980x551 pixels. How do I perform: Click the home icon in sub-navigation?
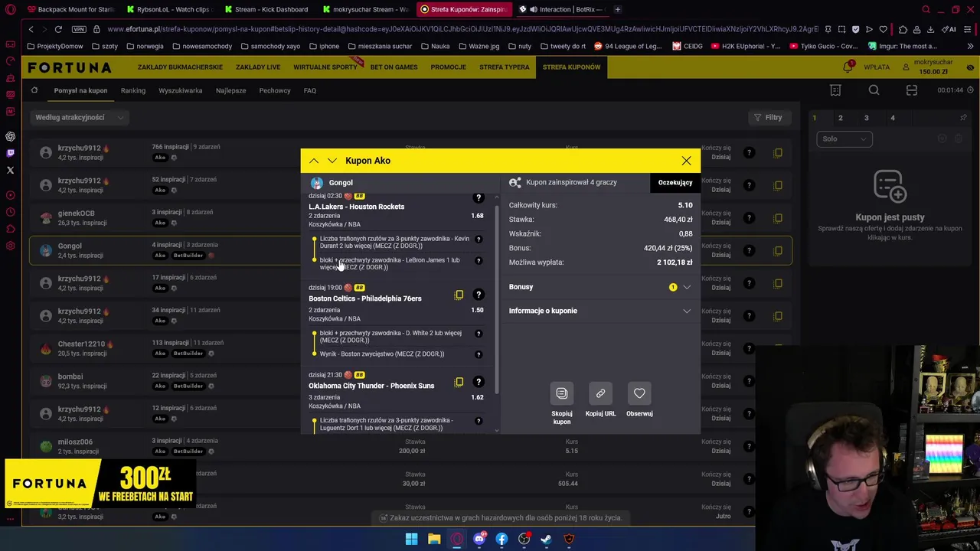click(34, 90)
